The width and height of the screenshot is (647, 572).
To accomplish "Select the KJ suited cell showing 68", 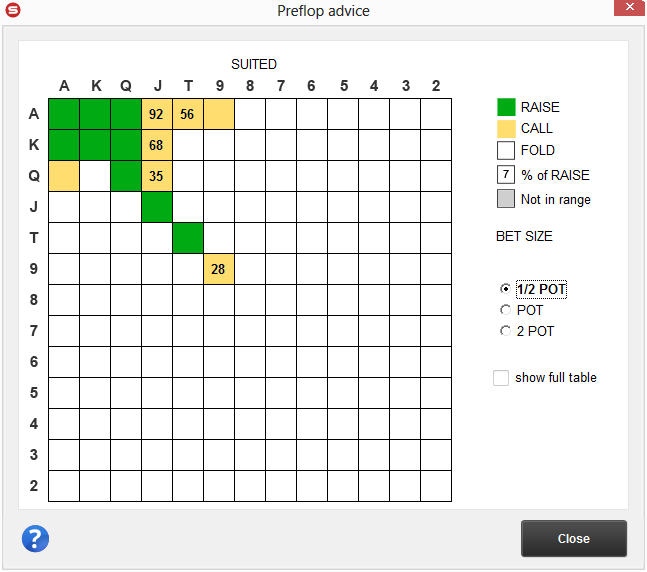I will (x=156, y=146).
